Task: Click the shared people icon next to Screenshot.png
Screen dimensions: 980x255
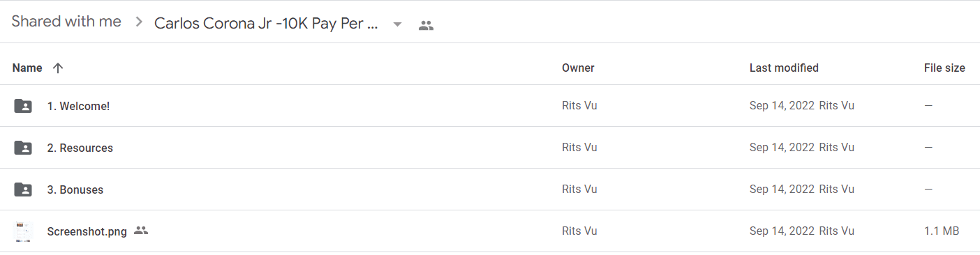Action: click(x=141, y=231)
